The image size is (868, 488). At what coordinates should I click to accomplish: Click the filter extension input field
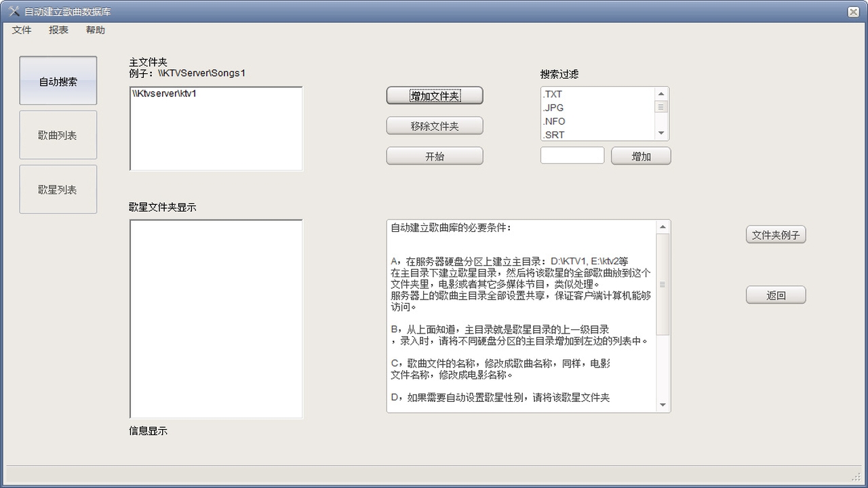pos(572,155)
